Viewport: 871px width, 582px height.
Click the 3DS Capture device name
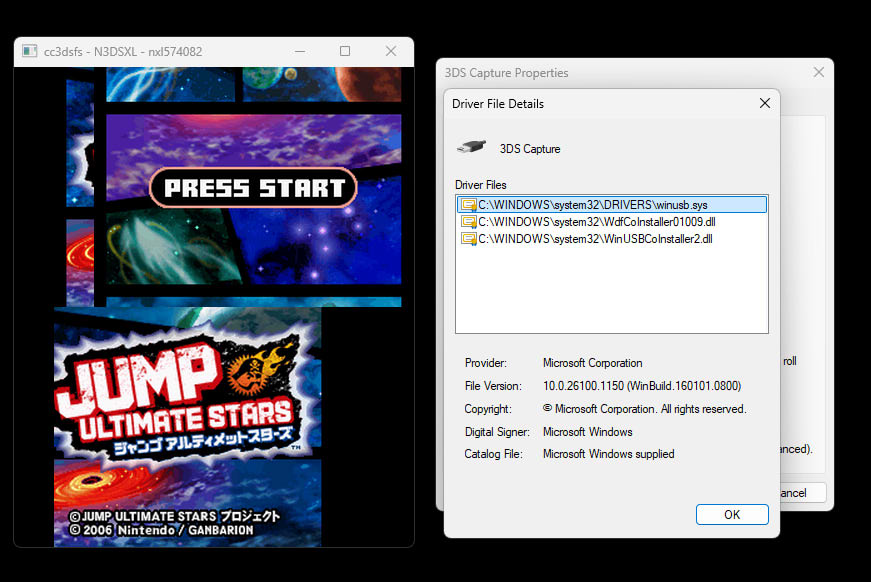(x=529, y=149)
